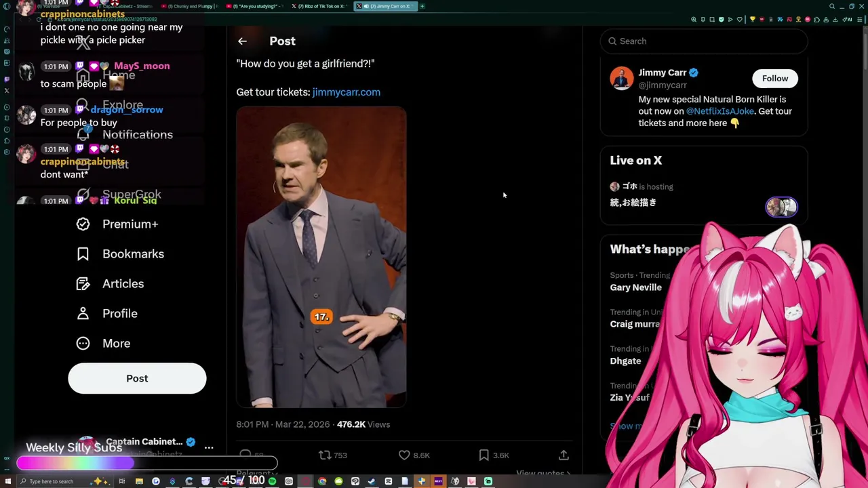Open Task View on the taskbar
The width and height of the screenshot is (868, 488).
pos(122,481)
